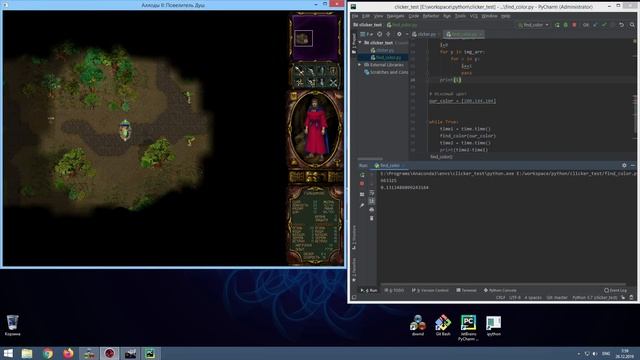Open the Refactor menu
Image resolution: width=640 pixels, height=360 pixels.
tap(431, 16)
